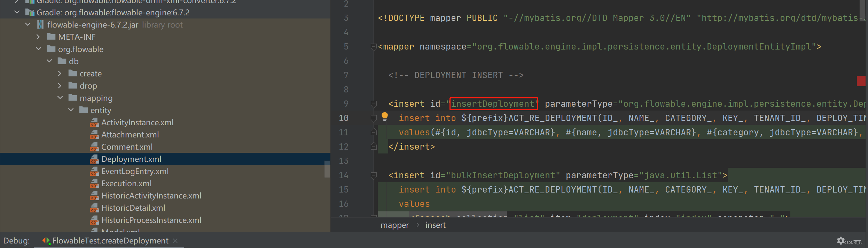
Task: Click the drop folder icon
Action: click(x=73, y=85)
